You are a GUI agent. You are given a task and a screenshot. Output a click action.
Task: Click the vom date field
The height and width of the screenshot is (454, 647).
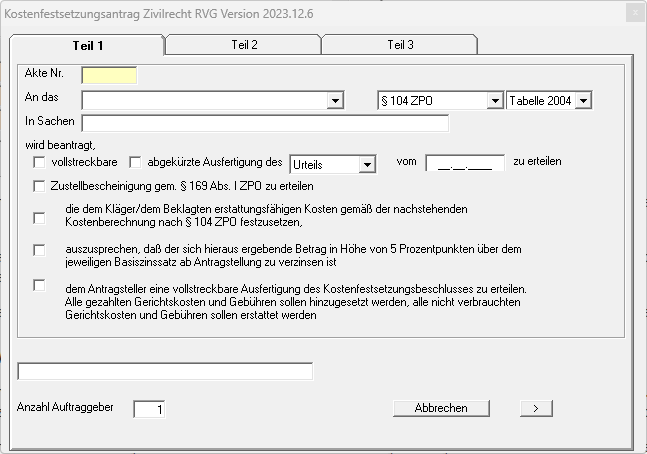tap(465, 163)
